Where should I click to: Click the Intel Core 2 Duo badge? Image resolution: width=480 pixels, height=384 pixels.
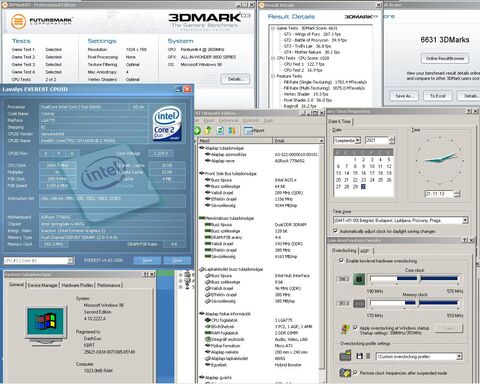[167, 124]
